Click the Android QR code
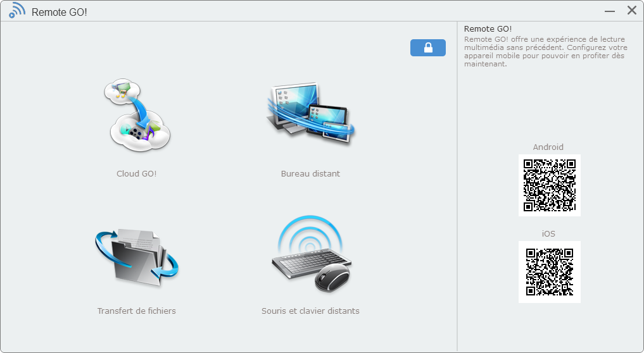644x353 pixels. (x=549, y=185)
